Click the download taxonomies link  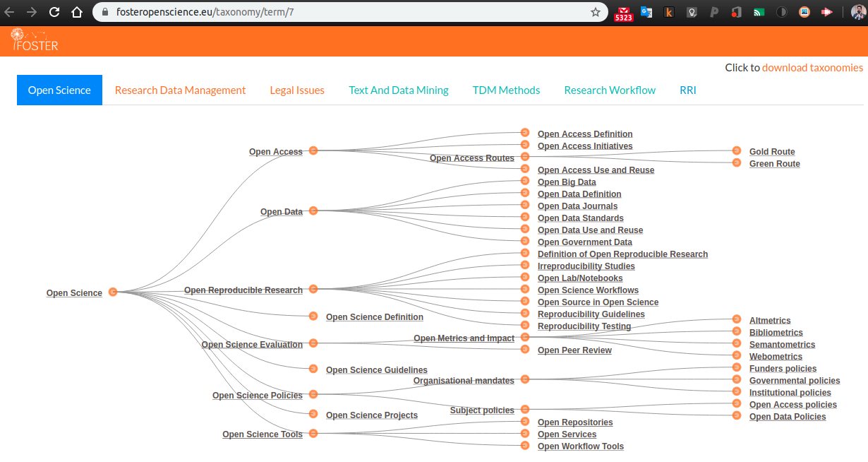pyautogui.click(x=812, y=68)
